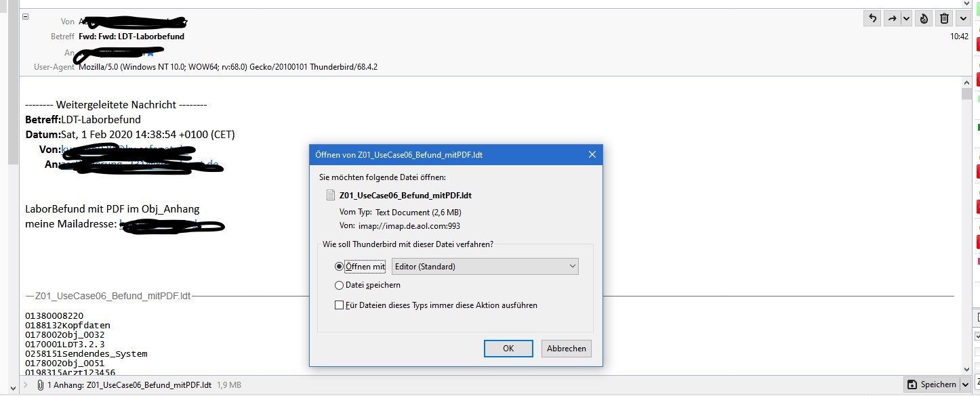Image resolution: width=980 pixels, height=396 pixels.
Task: Enable 'Für Dateien dieses Typs immer' checkbox
Action: coord(340,305)
